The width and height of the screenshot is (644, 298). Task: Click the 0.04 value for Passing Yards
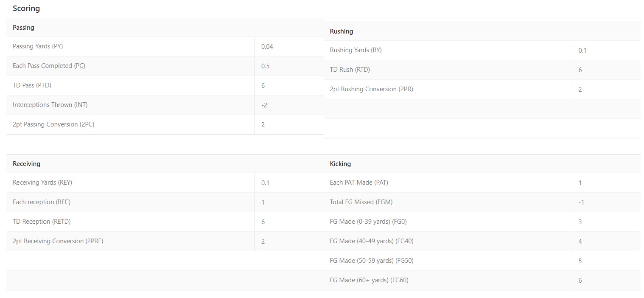click(267, 47)
